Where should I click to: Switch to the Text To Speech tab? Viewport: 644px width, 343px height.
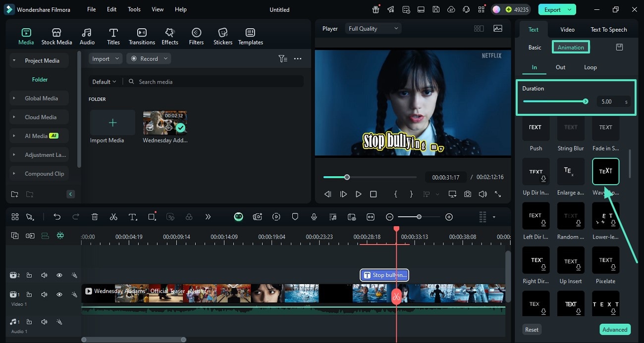(x=608, y=29)
